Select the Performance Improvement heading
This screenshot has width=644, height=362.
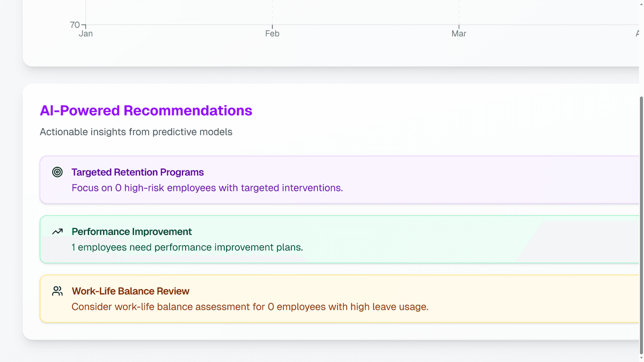coord(131,232)
